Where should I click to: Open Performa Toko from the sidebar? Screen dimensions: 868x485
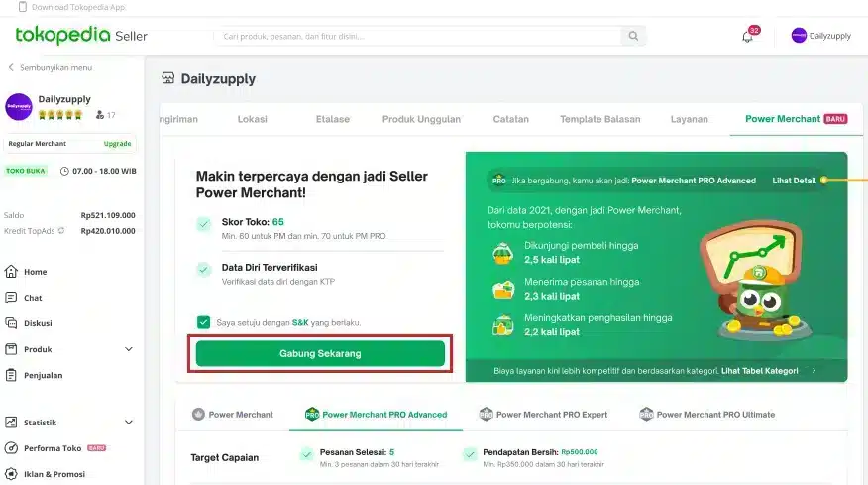[x=54, y=448]
